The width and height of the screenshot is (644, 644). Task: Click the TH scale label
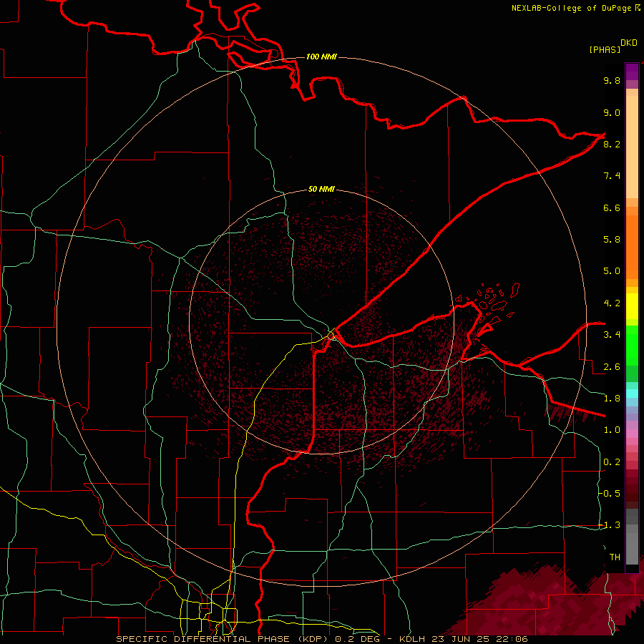615,557
